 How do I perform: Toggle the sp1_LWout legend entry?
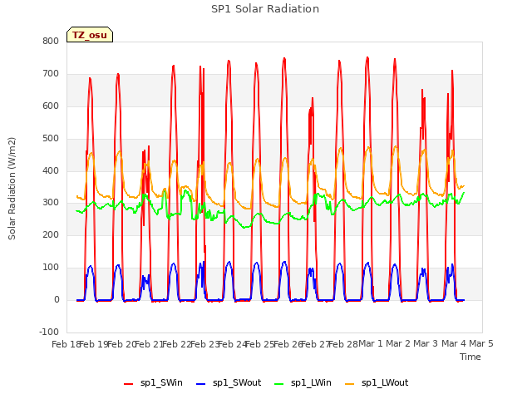(377, 383)
